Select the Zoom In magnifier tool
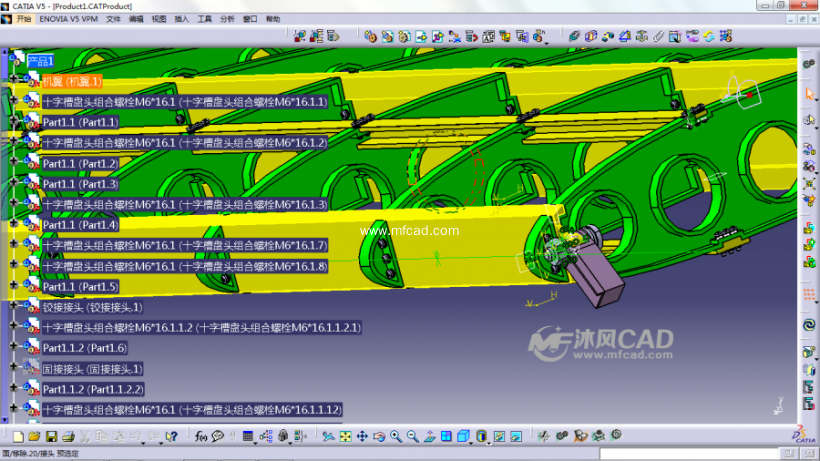The height and width of the screenshot is (461, 820). (x=396, y=437)
